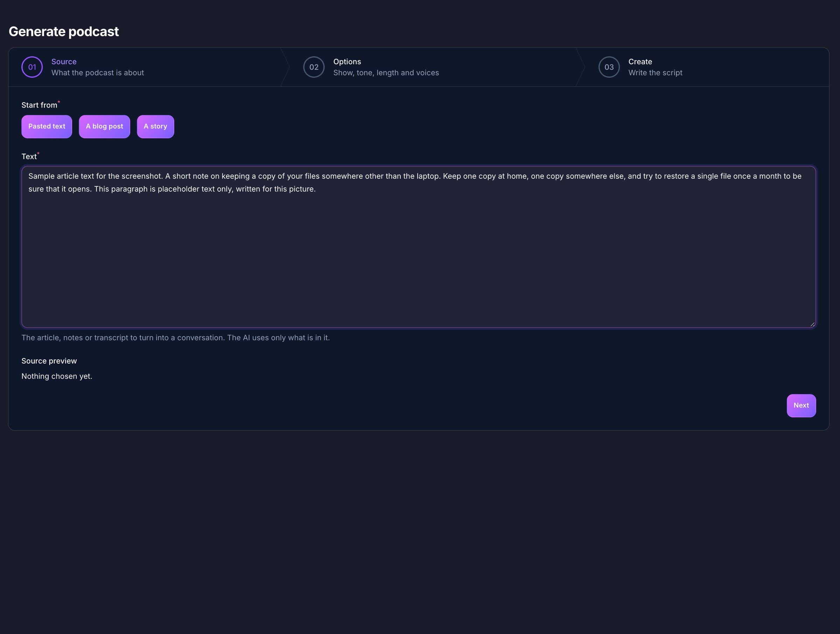Click the 02 step circle
Viewport: 840px width, 634px height.
tap(314, 67)
